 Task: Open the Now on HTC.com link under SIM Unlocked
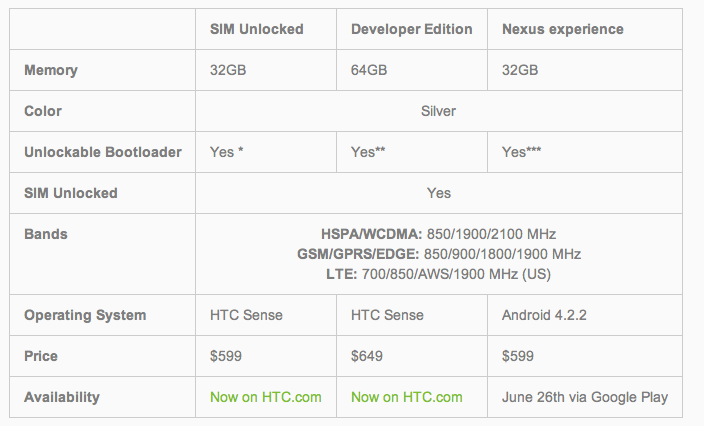point(265,397)
